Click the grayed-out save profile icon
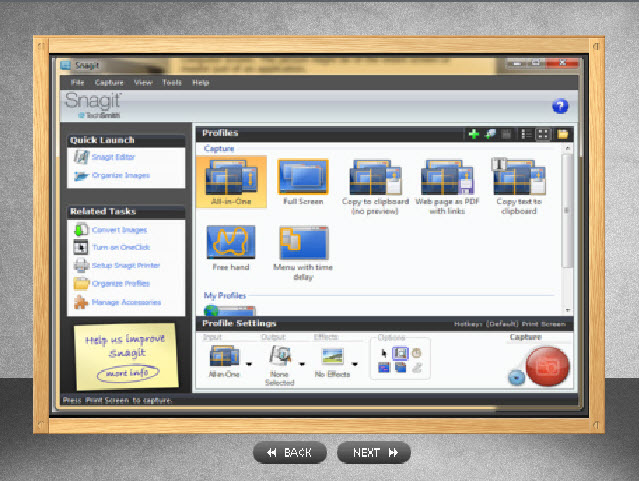This screenshot has width=639, height=481. pos(506,134)
